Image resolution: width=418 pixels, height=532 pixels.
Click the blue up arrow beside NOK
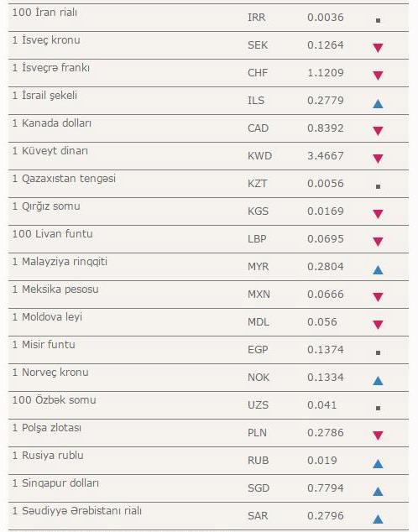[378, 380]
